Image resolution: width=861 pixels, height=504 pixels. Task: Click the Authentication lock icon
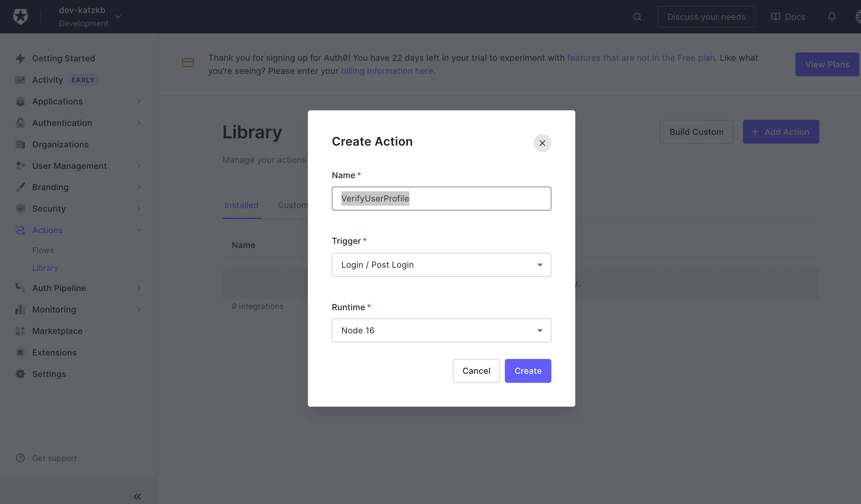[20, 123]
